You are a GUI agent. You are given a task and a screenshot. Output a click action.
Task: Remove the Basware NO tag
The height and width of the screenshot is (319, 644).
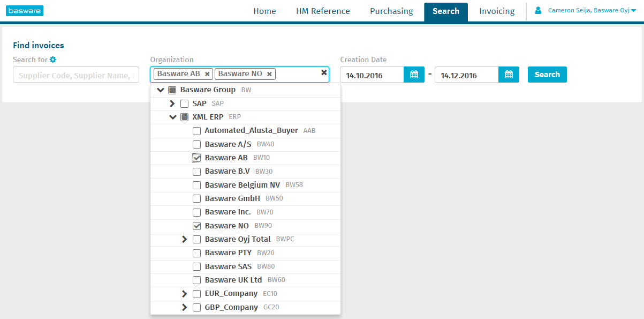269,74
